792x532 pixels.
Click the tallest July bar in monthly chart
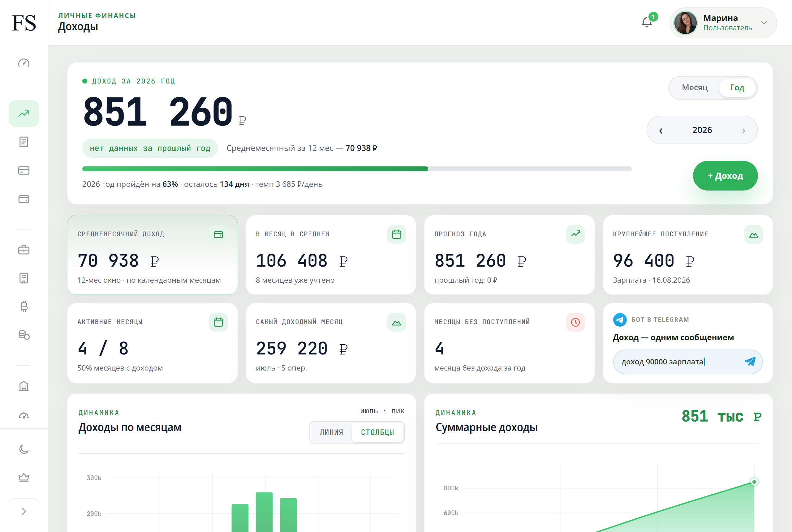click(x=264, y=512)
